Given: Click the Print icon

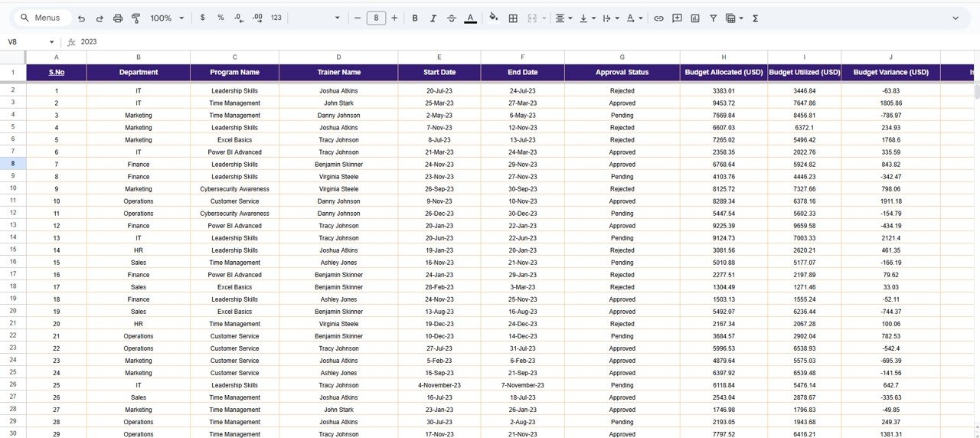Looking at the screenshot, I should click(x=118, y=18).
